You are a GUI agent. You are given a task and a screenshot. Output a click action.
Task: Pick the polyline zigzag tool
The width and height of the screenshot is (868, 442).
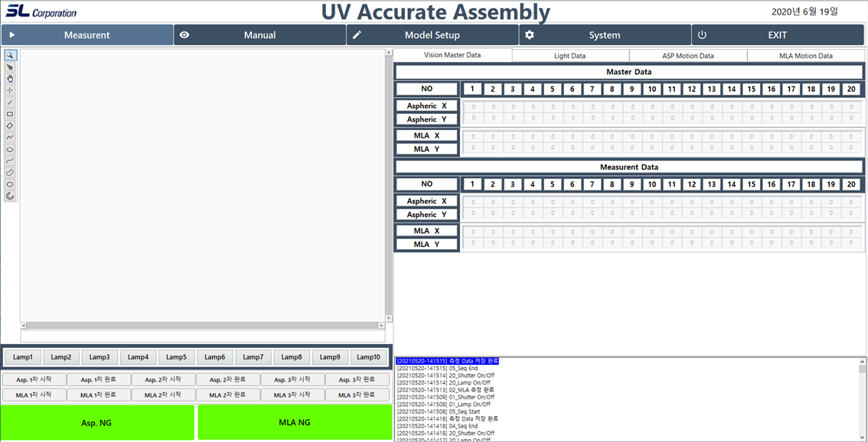point(10,138)
